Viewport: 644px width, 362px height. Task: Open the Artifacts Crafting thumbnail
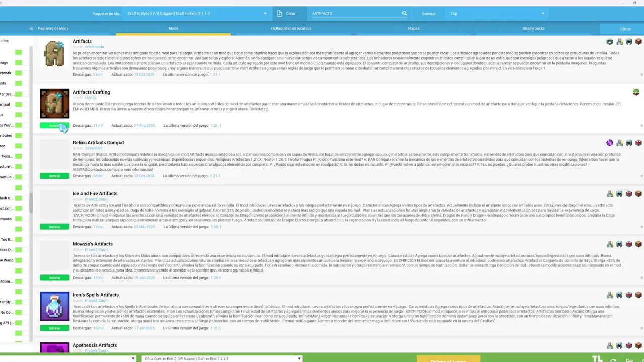[55, 104]
